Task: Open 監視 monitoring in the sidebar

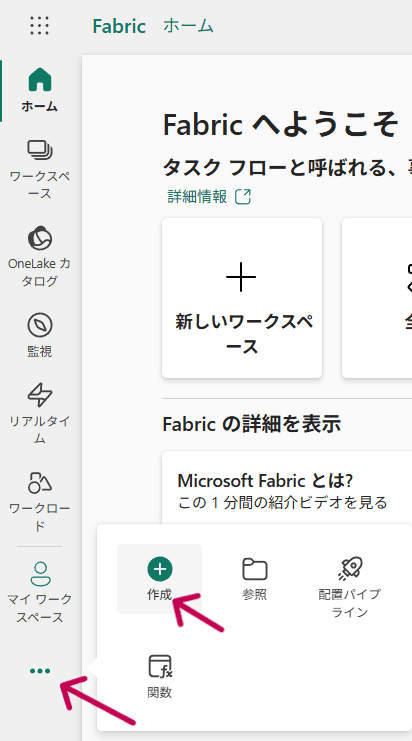Action: (x=40, y=336)
